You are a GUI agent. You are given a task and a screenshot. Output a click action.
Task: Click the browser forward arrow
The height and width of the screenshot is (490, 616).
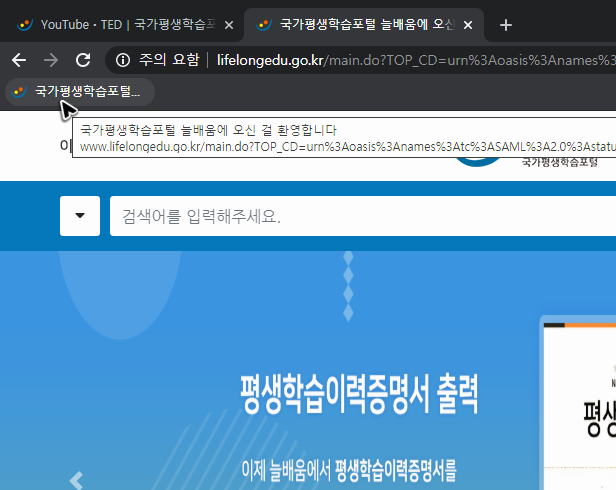point(51,60)
